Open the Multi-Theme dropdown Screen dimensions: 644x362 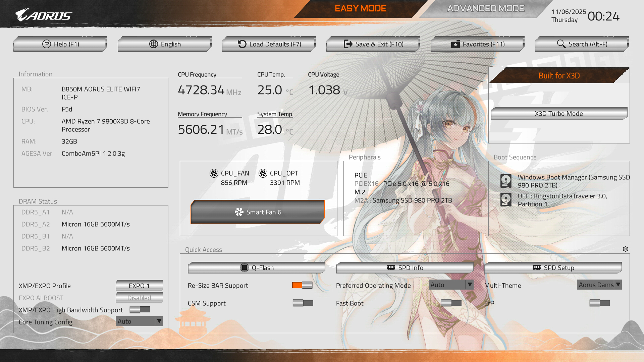click(599, 285)
